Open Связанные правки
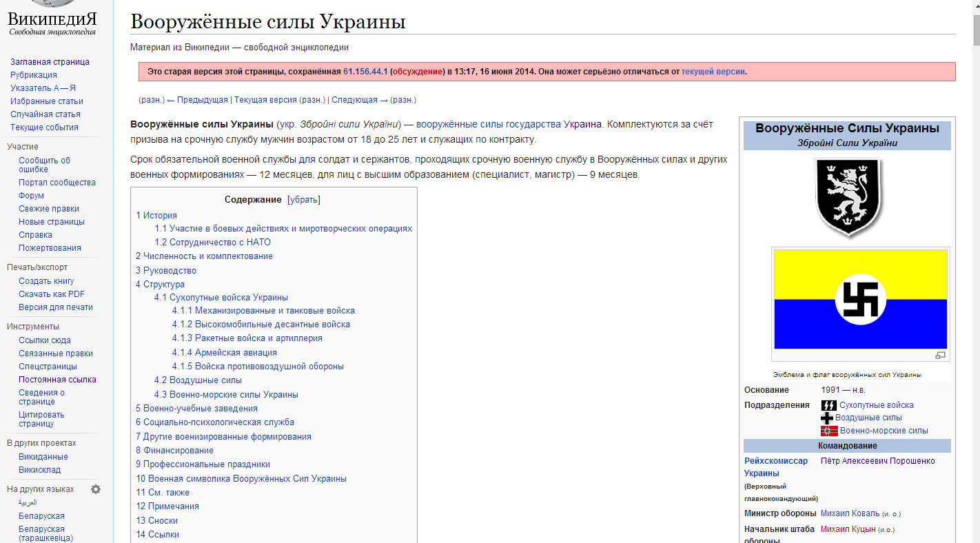Image resolution: width=980 pixels, height=543 pixels. [x=56, y=354]
